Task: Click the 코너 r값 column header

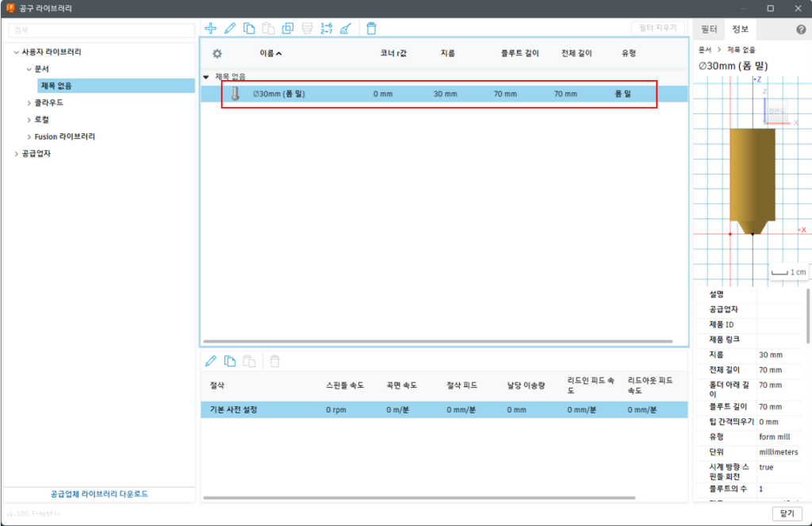Action: (x=393, y=53)
